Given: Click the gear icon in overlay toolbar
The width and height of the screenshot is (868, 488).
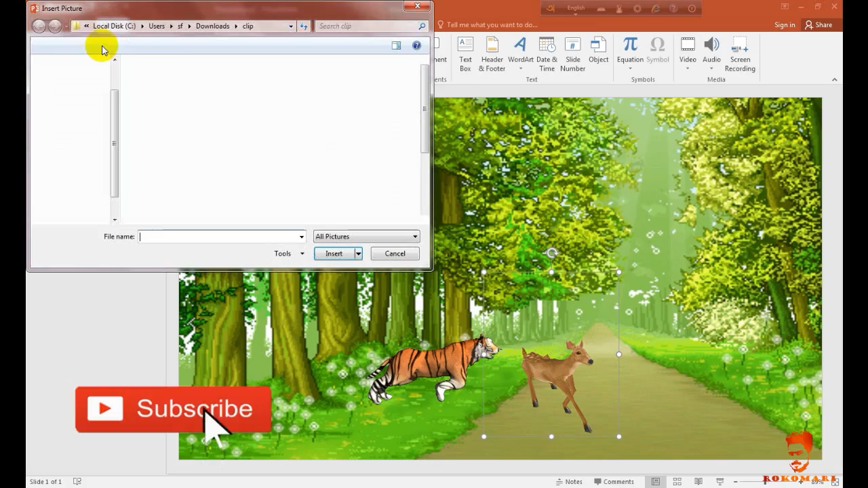Looking at the screenshot, I should (637, 9).
